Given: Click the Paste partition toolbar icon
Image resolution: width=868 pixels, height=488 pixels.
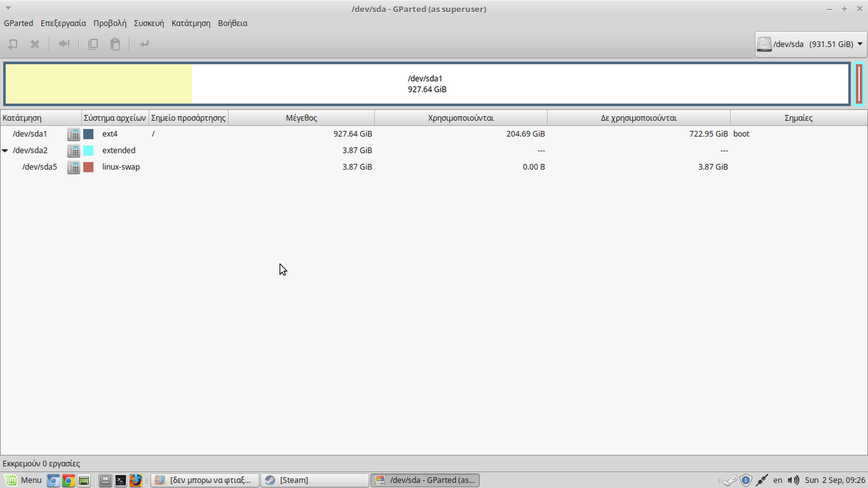Looking at the screenshot, I should point(115,44).
